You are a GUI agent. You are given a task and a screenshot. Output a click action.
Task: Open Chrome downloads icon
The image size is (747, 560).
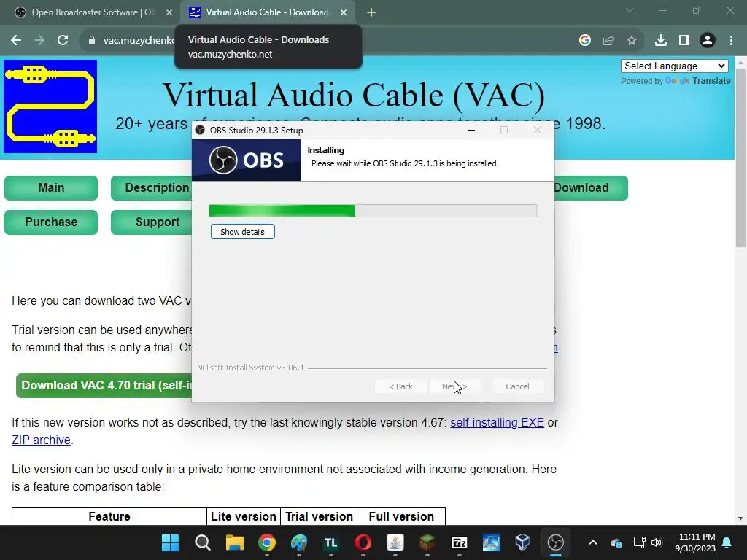661,41
